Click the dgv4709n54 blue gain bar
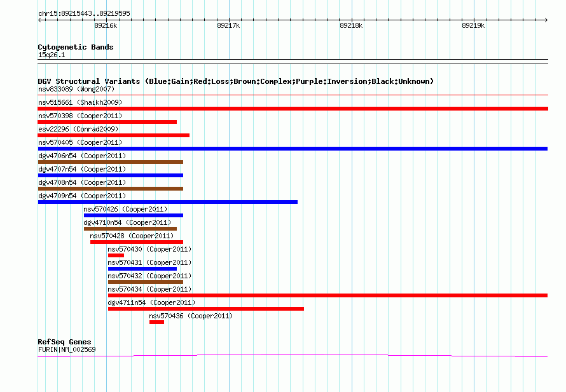Image resolution: width=566 pixels, height=392 pixels. click(167, 202)
